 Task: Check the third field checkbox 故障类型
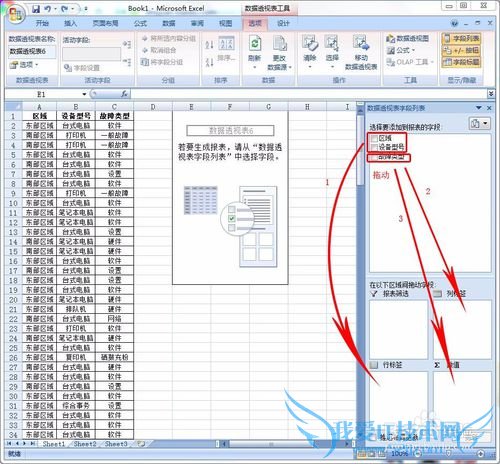pos(375,156)
